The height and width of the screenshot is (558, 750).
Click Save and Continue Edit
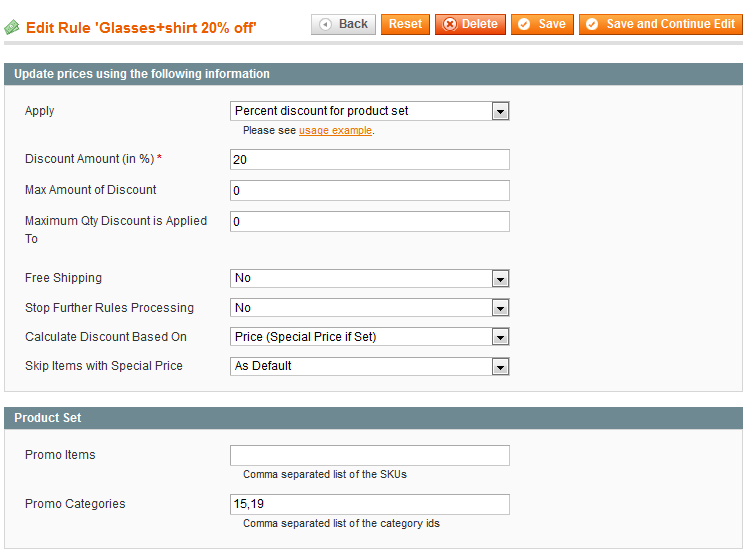tap(660, 24)
